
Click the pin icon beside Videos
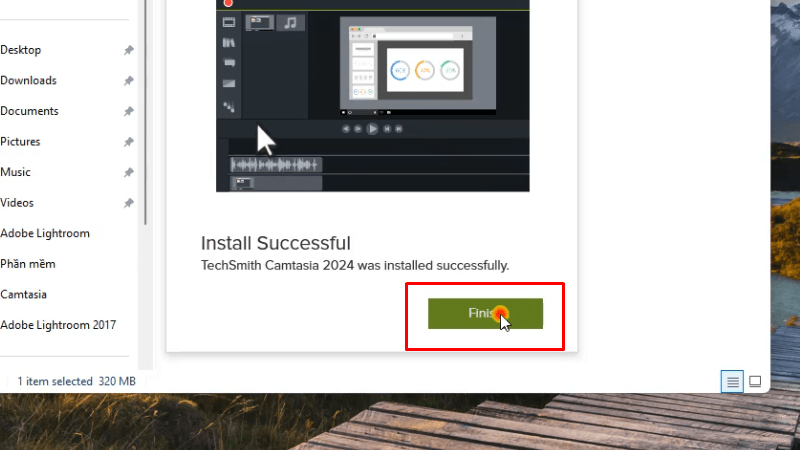coord(129,203)
